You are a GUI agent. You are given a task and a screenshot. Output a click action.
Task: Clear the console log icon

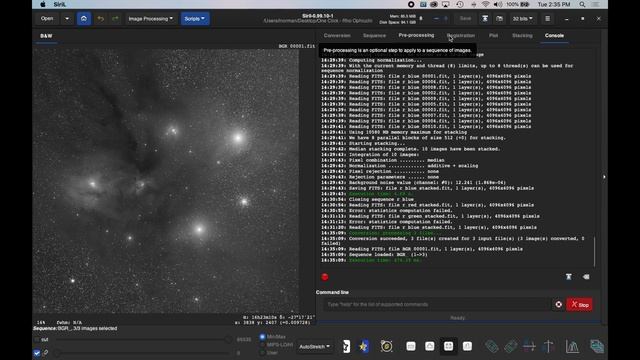pos(586,277)
